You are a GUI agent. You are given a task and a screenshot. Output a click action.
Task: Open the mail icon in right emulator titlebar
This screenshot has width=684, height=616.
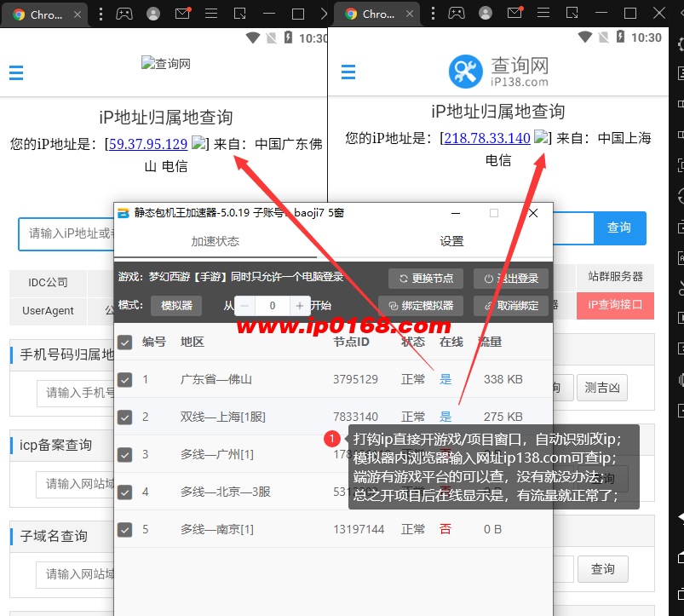pos(514,13)
